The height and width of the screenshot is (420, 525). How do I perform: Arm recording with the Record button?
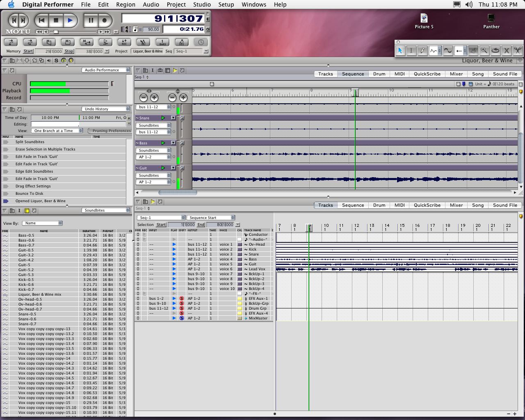point(105,20)
